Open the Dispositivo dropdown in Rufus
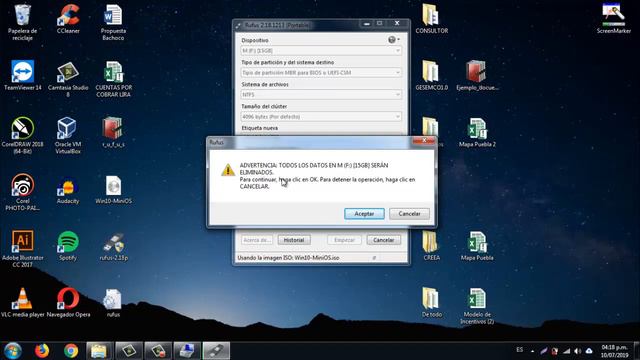Image resolution: width=640 pixels, height=360 pixels. 321,51
